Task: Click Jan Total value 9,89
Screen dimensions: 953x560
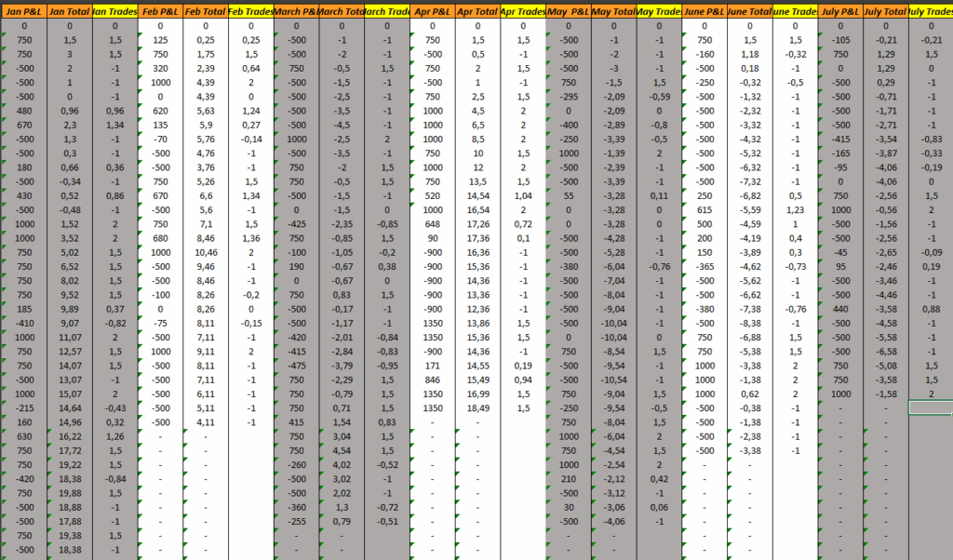Action: point(70,309)
